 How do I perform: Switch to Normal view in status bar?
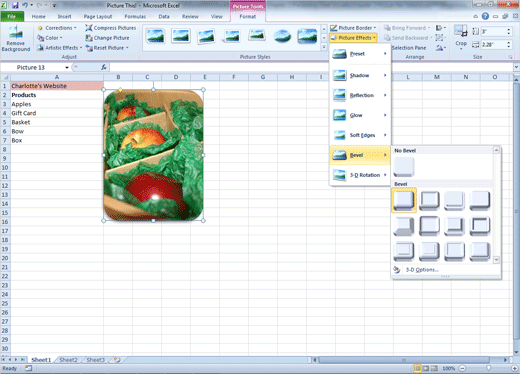417,368
